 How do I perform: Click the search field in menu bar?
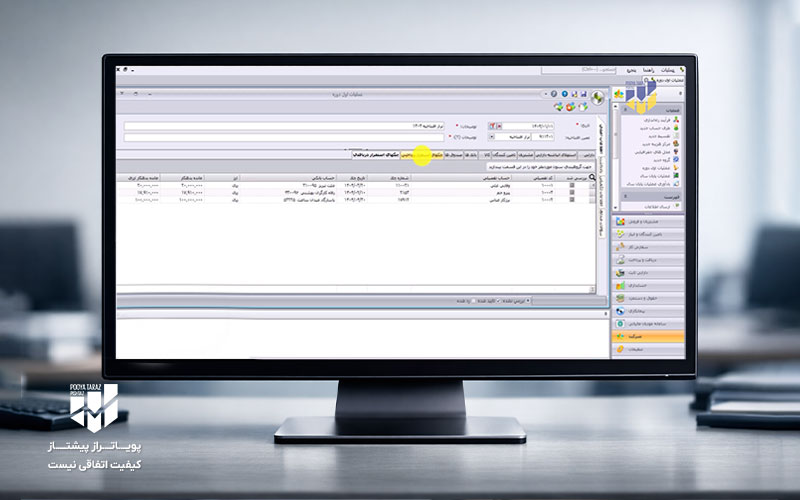point(581,69)
